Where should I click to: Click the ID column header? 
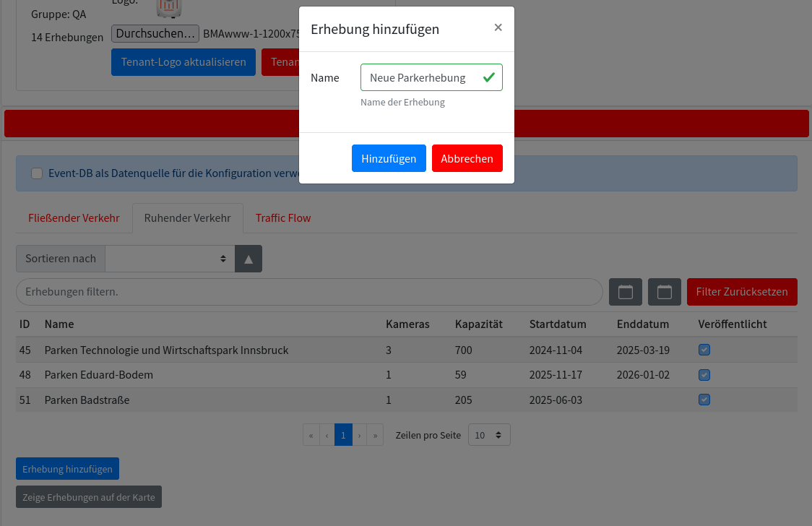pyautogui.click(x=25, y=324)
